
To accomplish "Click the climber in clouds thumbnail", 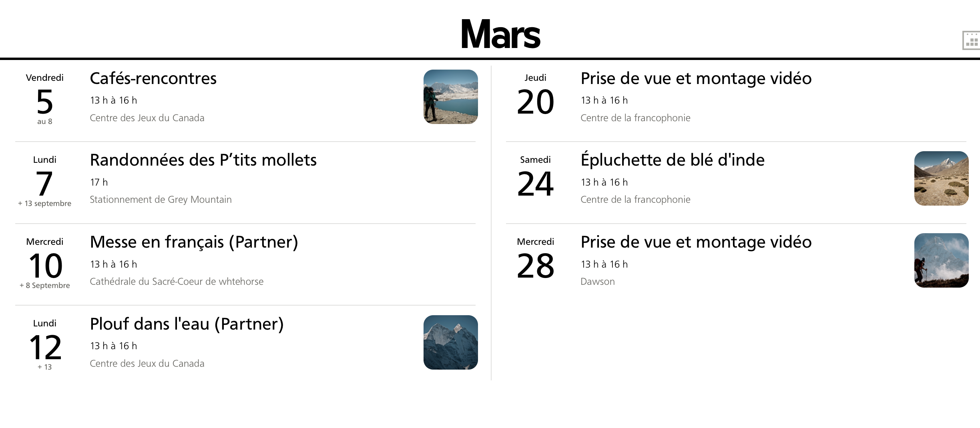I will (x=941, y=260).
